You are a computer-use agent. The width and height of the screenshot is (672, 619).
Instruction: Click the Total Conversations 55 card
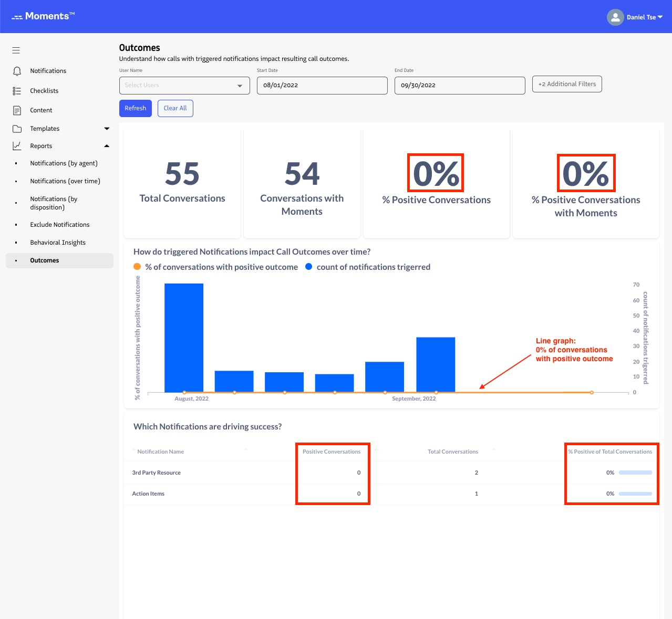(x=182, y=183)
